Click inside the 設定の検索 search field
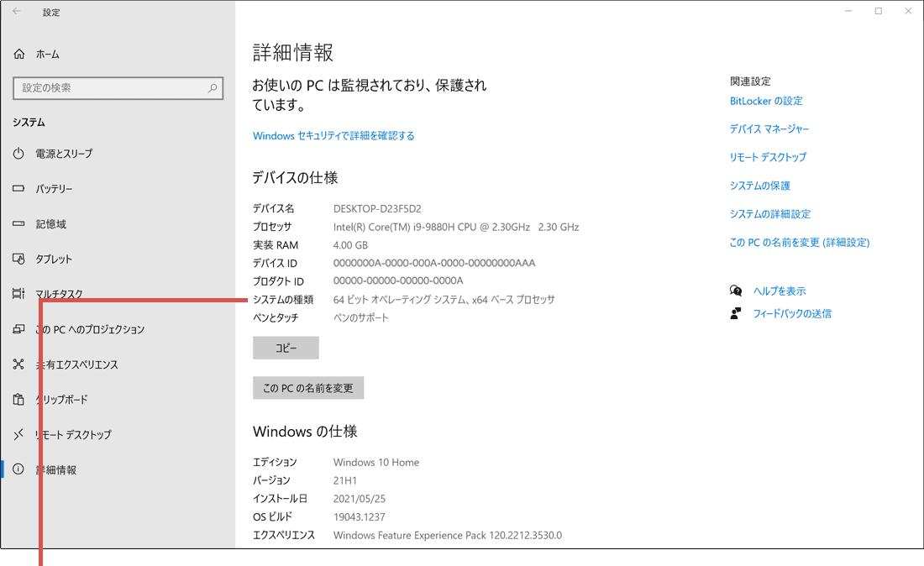The height and width of the screenshot is (566, 924). pyautogui.click(x=118, y=88)
